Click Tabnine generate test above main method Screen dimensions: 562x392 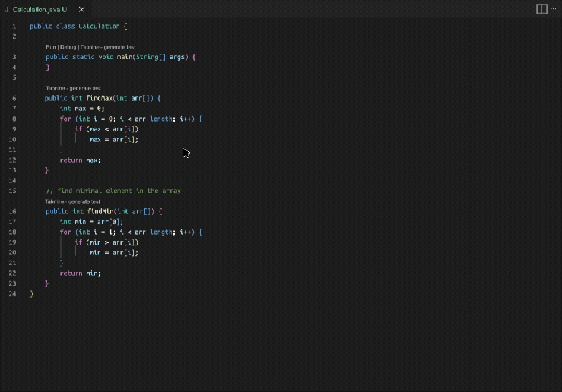pyautogui.click(x=108, y=47)
